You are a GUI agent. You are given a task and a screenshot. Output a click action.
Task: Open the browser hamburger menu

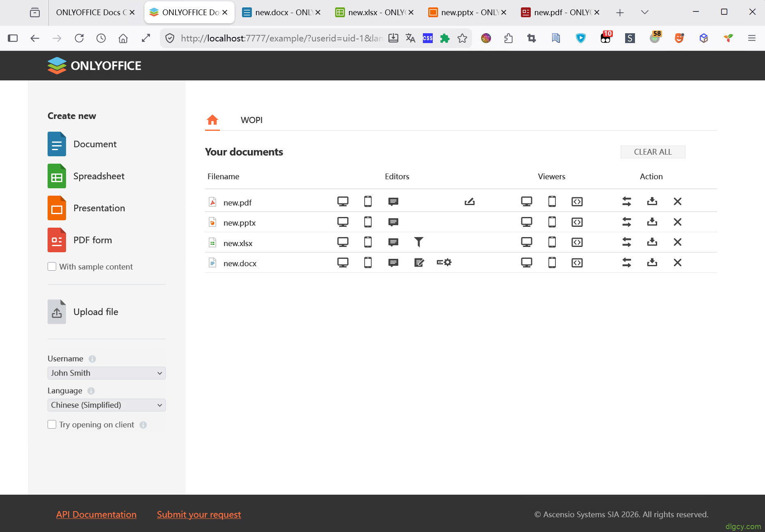752,38
